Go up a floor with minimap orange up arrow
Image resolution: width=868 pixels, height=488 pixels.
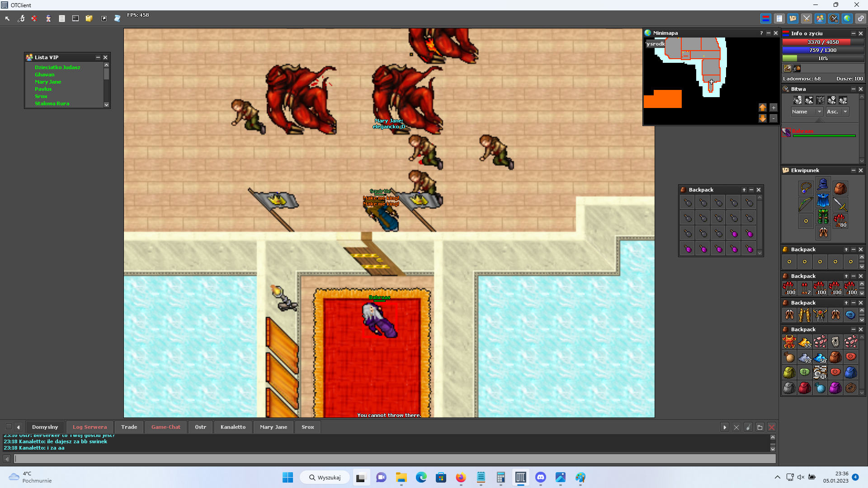(x=763, y=108)
